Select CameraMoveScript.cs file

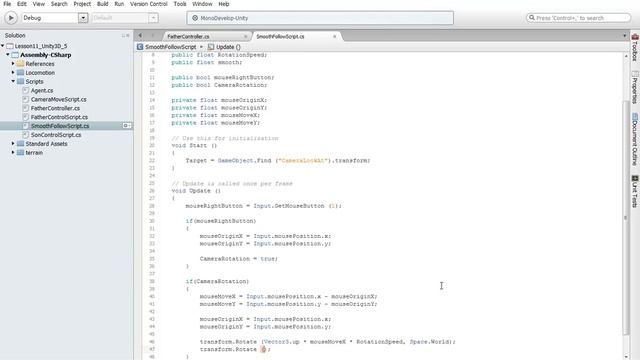[x=59, y=99]
